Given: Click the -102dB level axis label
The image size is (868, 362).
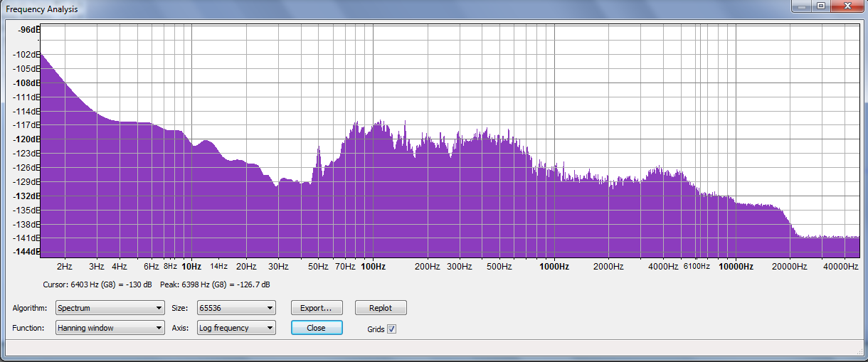Looking at the screenshot, I should tap(27, 54).
